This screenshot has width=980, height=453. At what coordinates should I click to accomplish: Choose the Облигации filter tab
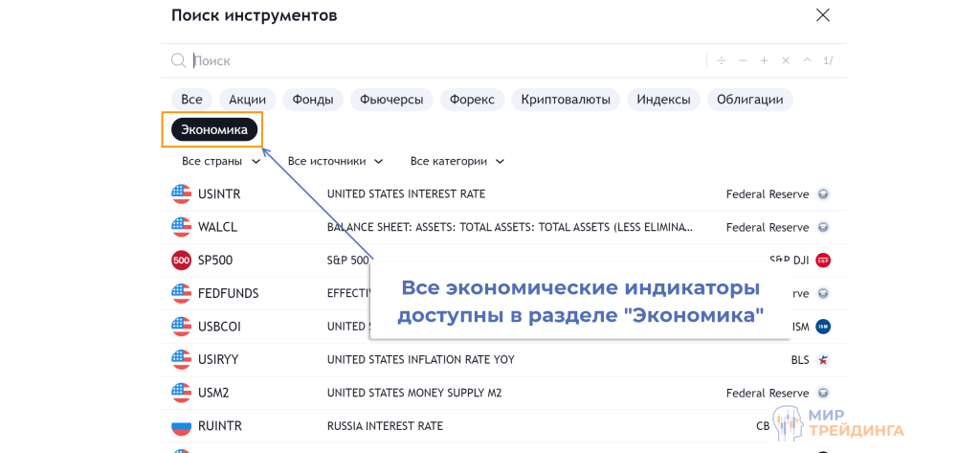pos(749,100)
